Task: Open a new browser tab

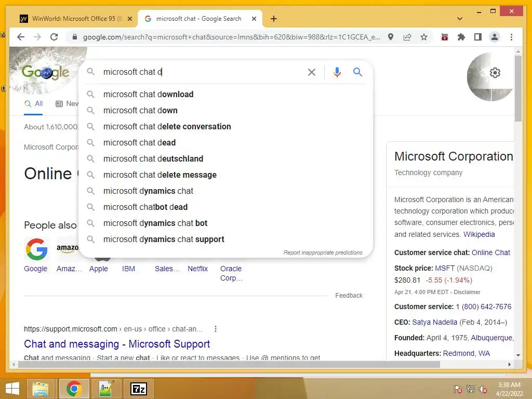Action: pos(274,19)
